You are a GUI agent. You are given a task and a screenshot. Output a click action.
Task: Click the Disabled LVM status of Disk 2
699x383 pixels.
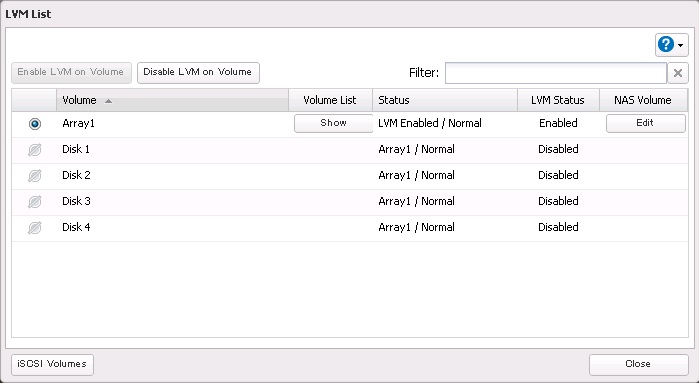pyautogui.click(x=558, y=175)
